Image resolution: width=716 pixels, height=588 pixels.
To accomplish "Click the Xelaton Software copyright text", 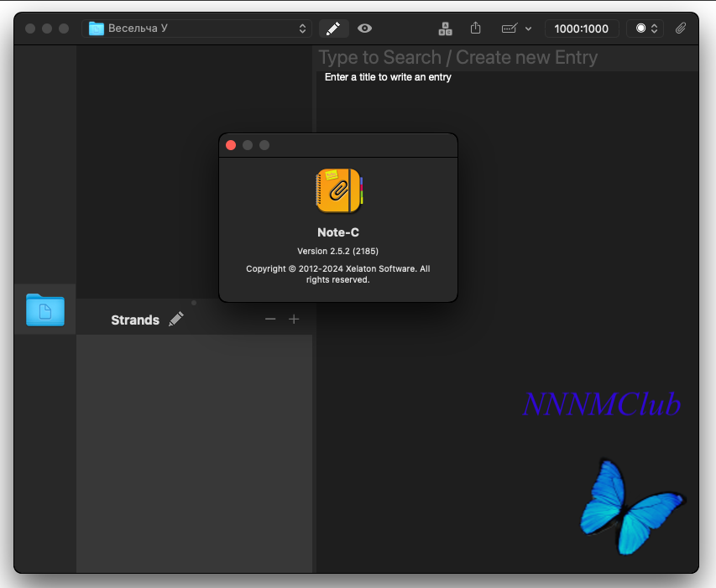I will click(338, 274).
